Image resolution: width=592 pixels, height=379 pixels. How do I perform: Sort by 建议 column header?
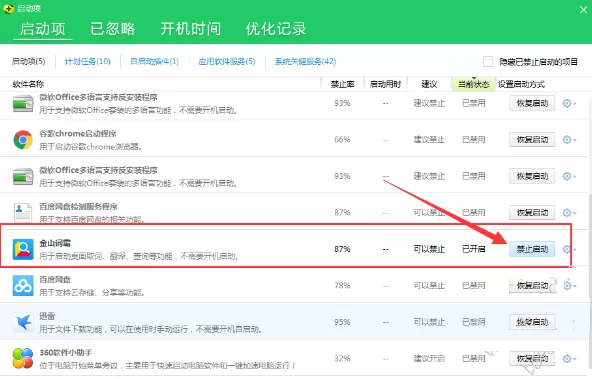pyautogui.click(x=429, y=84)
